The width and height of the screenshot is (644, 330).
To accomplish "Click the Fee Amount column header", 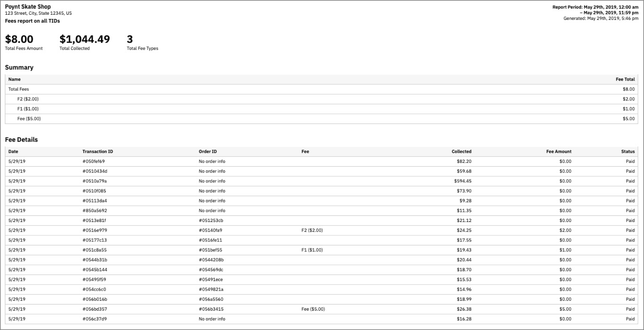I will (x=559, y=152).
